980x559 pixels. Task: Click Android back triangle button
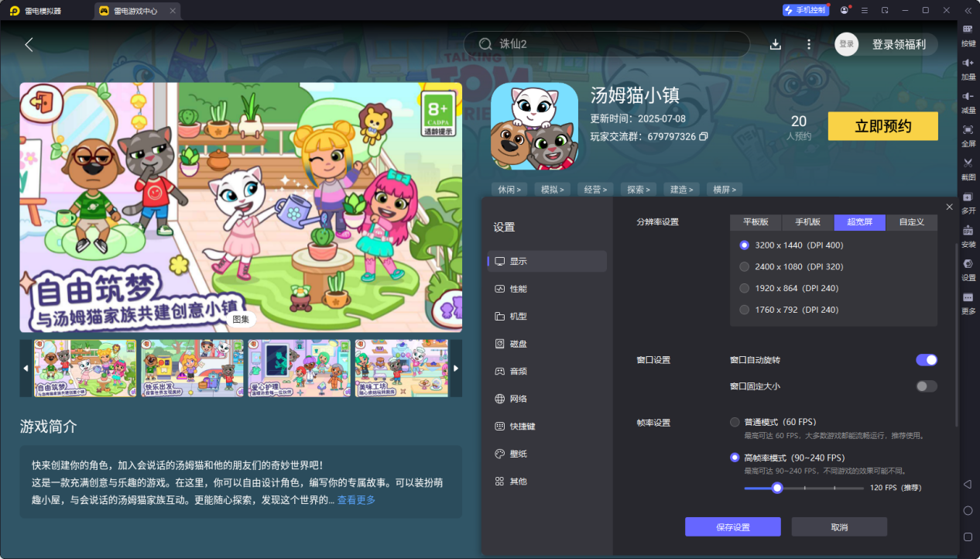pyautogui.click(x=968, y=485)
